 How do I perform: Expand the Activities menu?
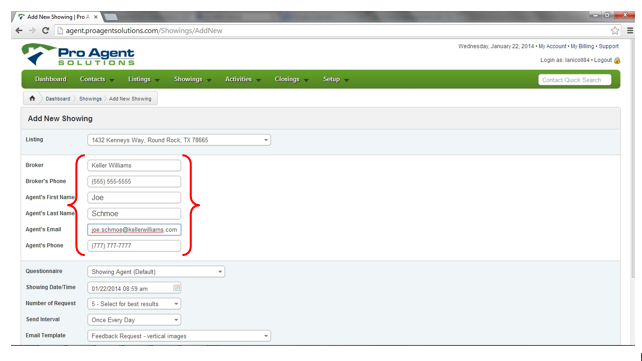click(x=243, y=79)
